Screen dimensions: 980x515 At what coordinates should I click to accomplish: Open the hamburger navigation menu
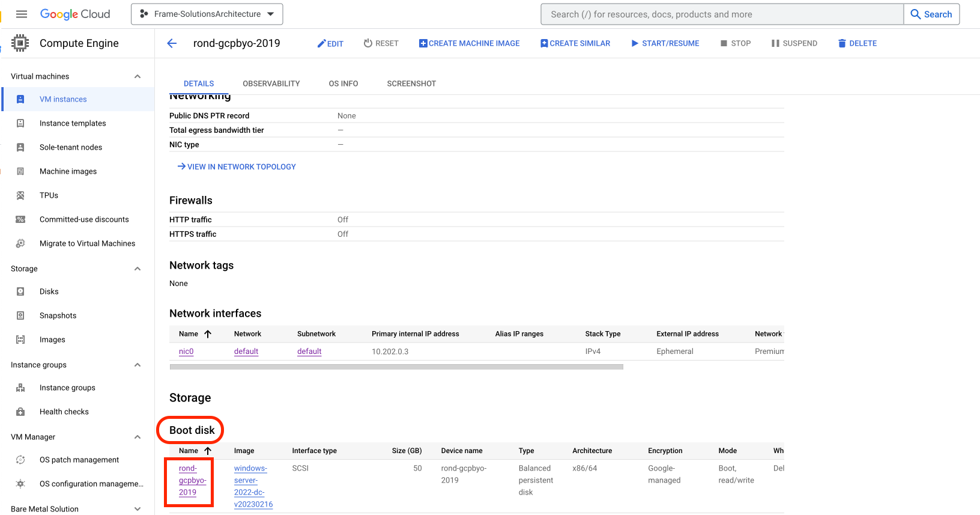pos(22,14)
